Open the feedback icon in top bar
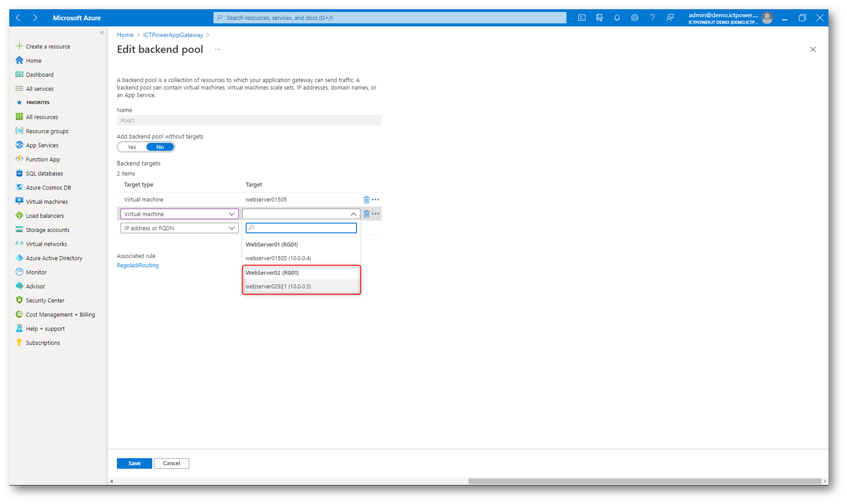This screenshot has height=504, width=847. pyautogui.click(x=670, y=18)
